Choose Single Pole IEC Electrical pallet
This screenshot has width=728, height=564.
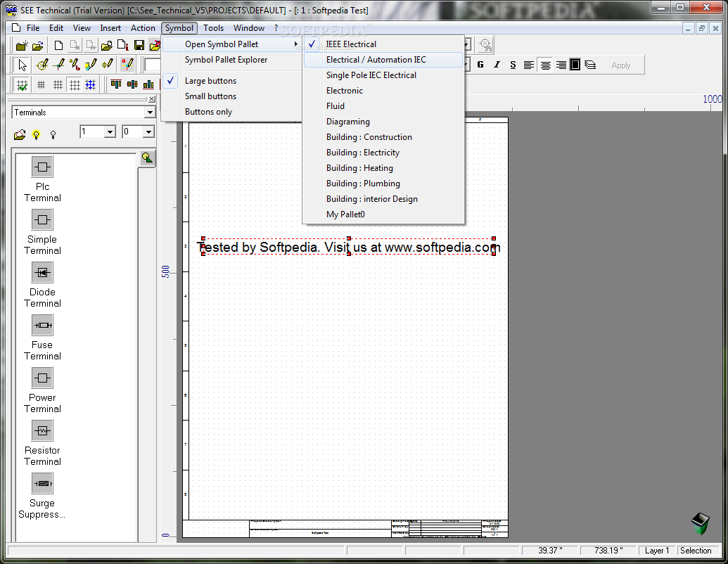click(383, 75)
